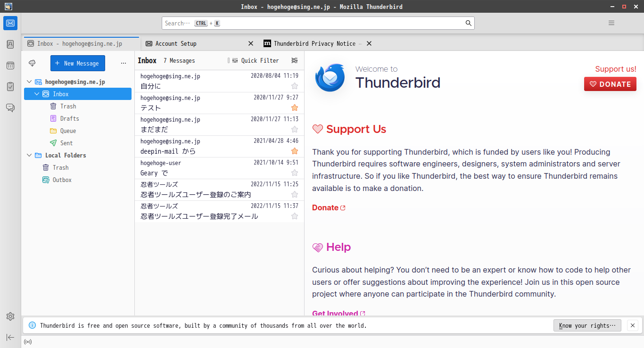Open the Mail space in sidebar

tap(10, 23)
